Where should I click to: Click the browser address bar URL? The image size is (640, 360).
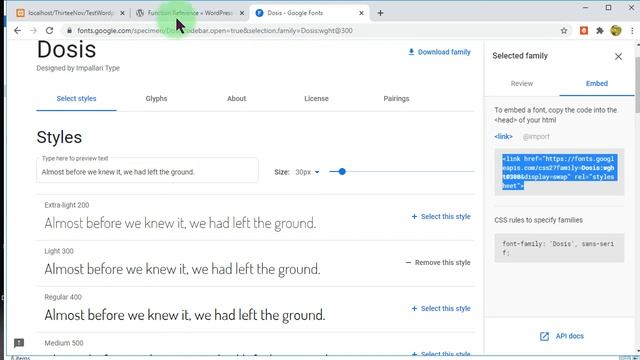215,31
